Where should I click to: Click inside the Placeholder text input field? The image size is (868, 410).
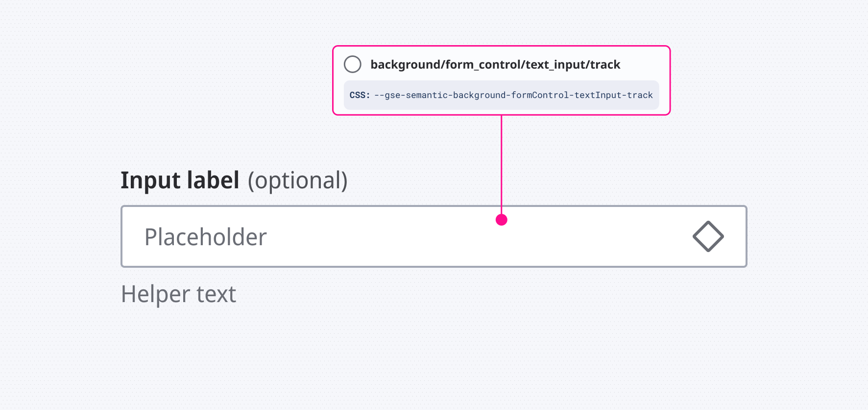tap(343, 237)
